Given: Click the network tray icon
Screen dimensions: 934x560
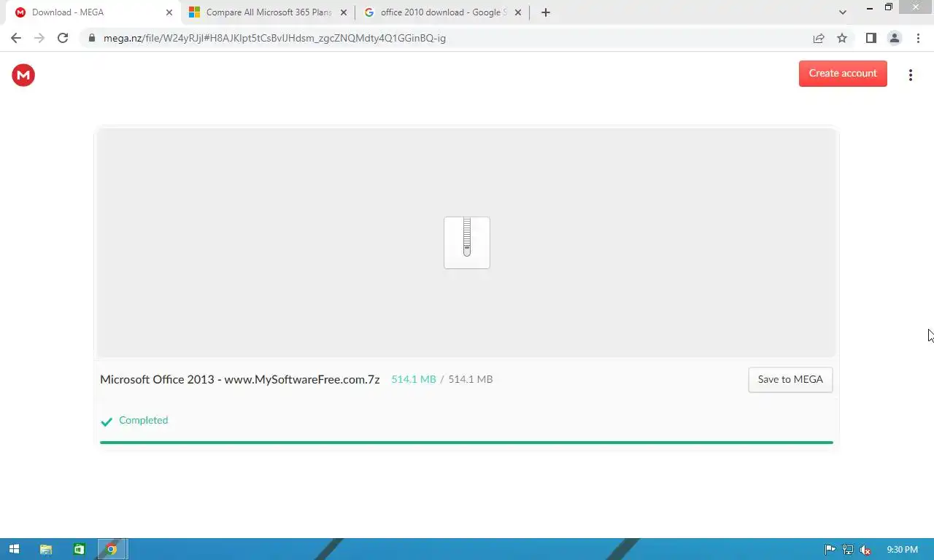Looking at the screenshot, I should click(x=848, y=550).
